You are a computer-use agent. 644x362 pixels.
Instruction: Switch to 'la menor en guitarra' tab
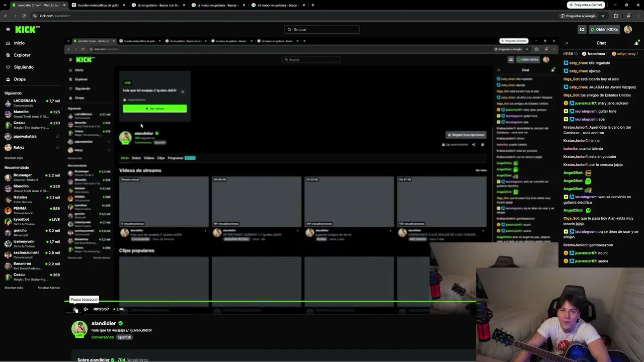[x=218, y=5]
